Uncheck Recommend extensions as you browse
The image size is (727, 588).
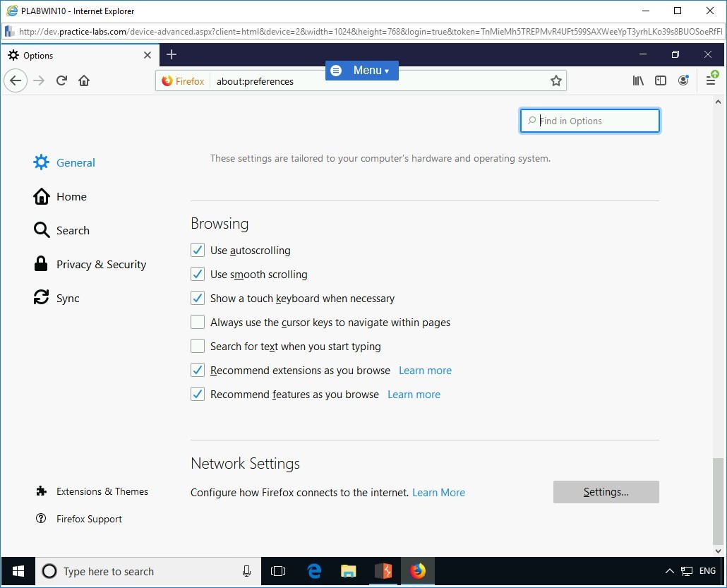197,370
